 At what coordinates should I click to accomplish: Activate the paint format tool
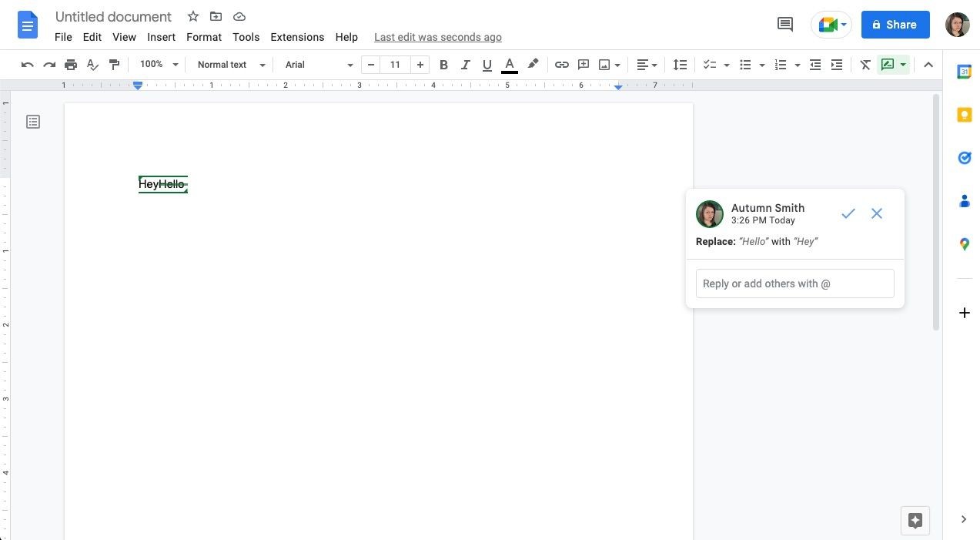(x=114, y=65)
